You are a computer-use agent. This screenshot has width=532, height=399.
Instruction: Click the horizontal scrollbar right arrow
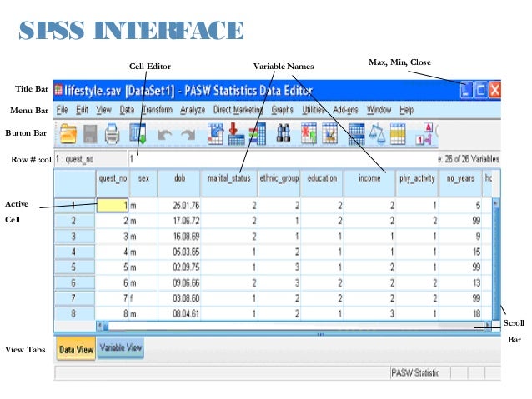(x=488, y=326)
